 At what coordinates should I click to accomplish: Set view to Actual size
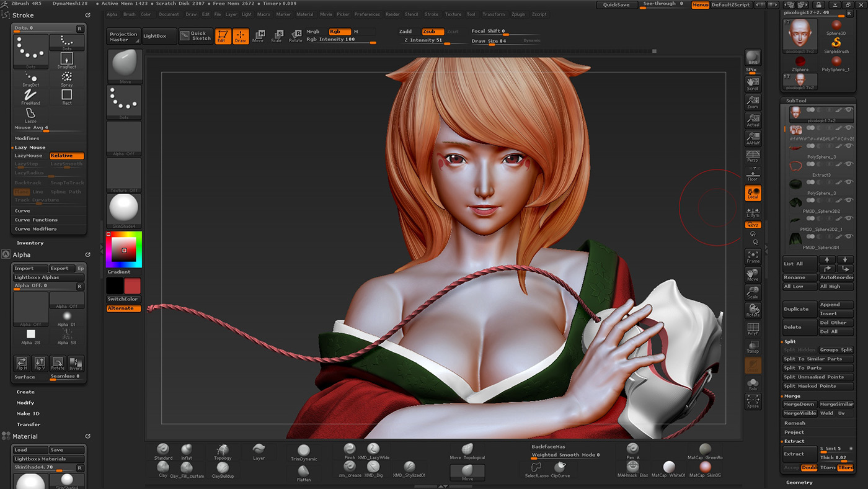753,120
